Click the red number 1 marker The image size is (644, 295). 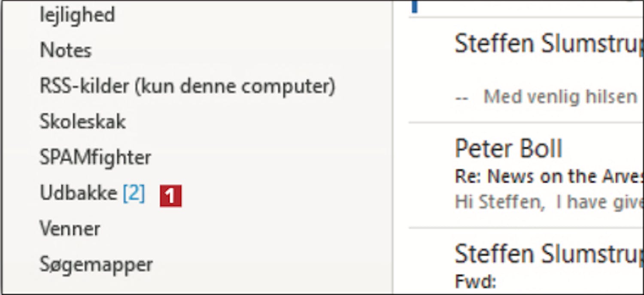click(x=170, y=196)
